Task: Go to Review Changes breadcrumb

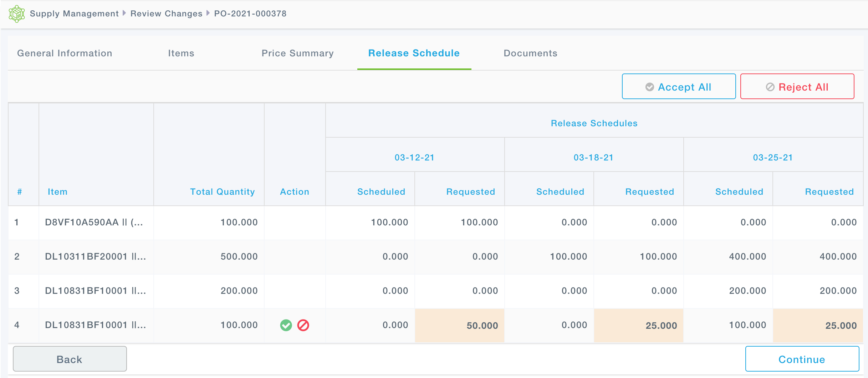Action: coord(166,14)
